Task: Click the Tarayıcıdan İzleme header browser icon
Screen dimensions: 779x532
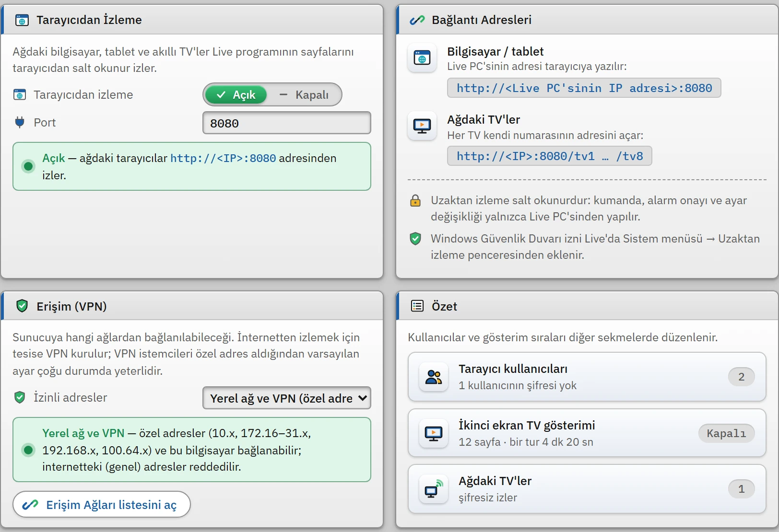Action: click(22, 20)
